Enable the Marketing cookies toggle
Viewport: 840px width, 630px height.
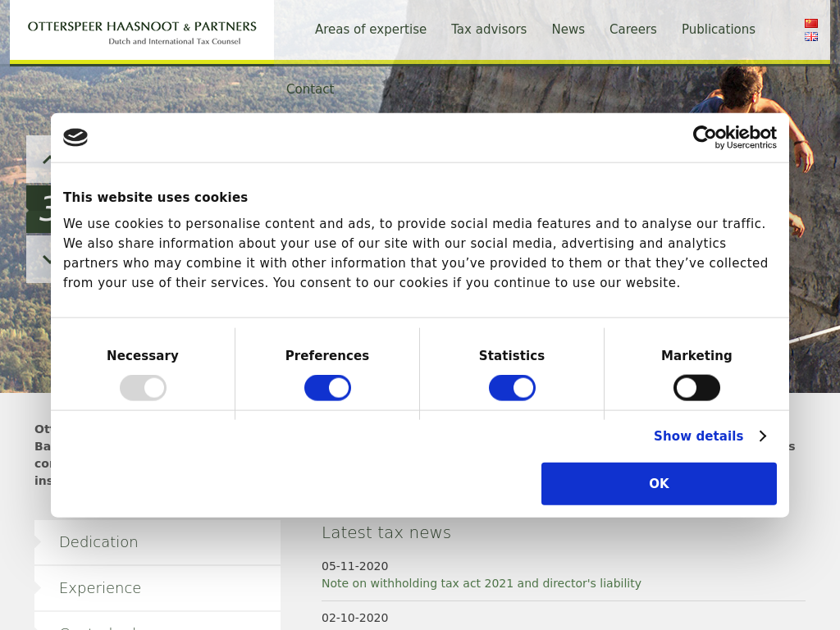(x=696, y=388)
